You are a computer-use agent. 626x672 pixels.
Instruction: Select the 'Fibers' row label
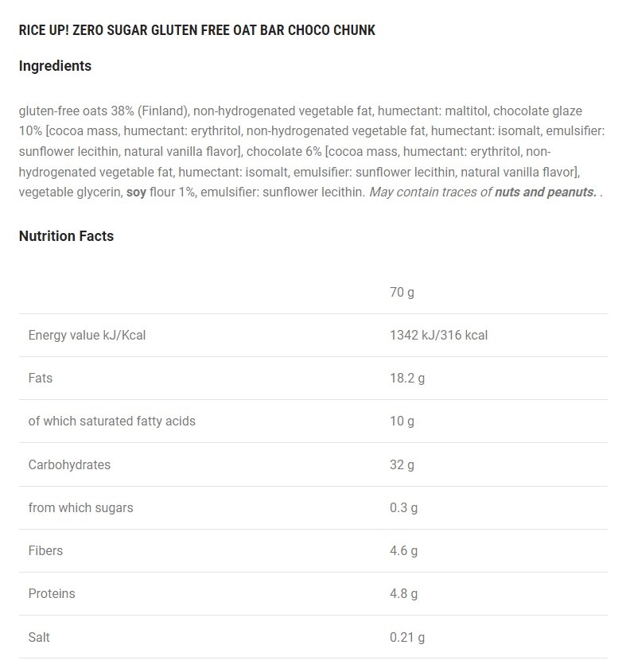coord(45,550)
